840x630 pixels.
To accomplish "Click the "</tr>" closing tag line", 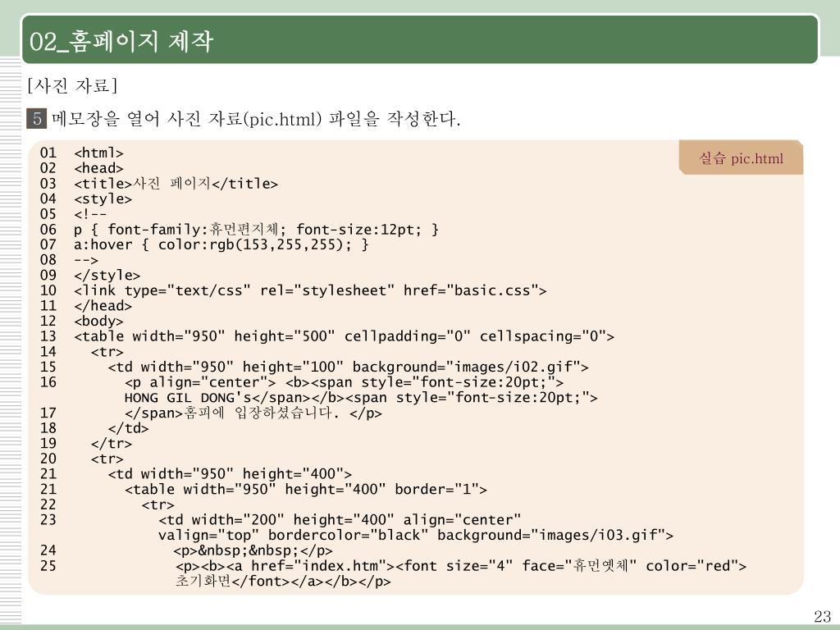I will coord(112,444).
